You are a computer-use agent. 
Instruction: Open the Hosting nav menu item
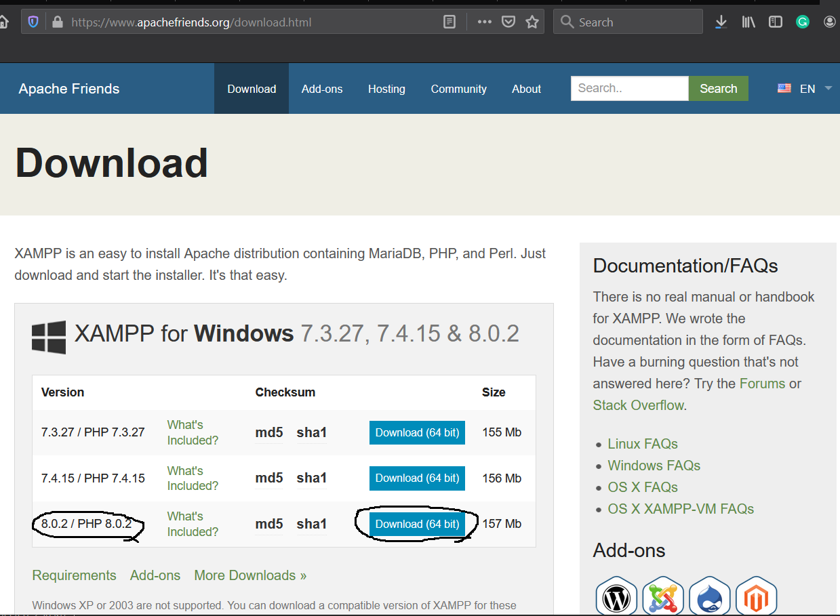click(x=386, y=89)
